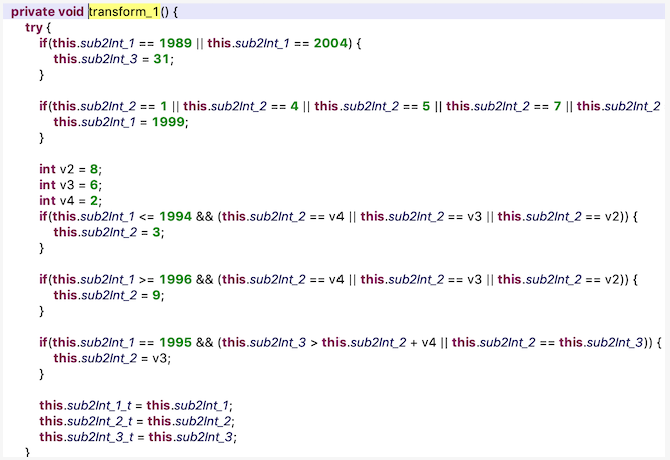
Task: Click the sub2Int_2_t assignment line
Action: (137, 421)
